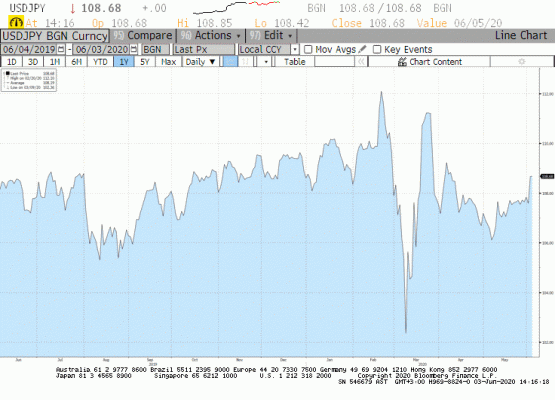Select the 5Y time range tab
Image resolution: width=555 pixels, height=400 pixels.
click(x=145, y=62)
